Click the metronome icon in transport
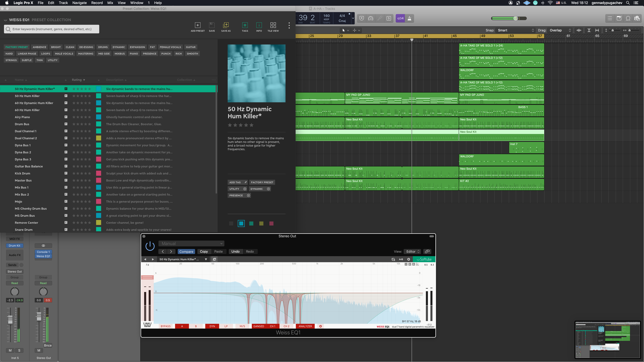The width and height of the screenshot is (644, 362). 410,18
